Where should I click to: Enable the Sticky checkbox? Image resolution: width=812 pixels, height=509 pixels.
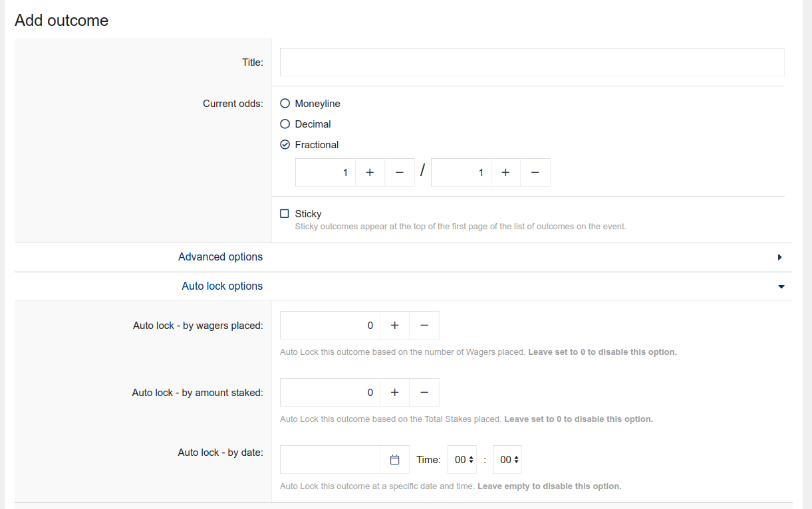[285, 214]
